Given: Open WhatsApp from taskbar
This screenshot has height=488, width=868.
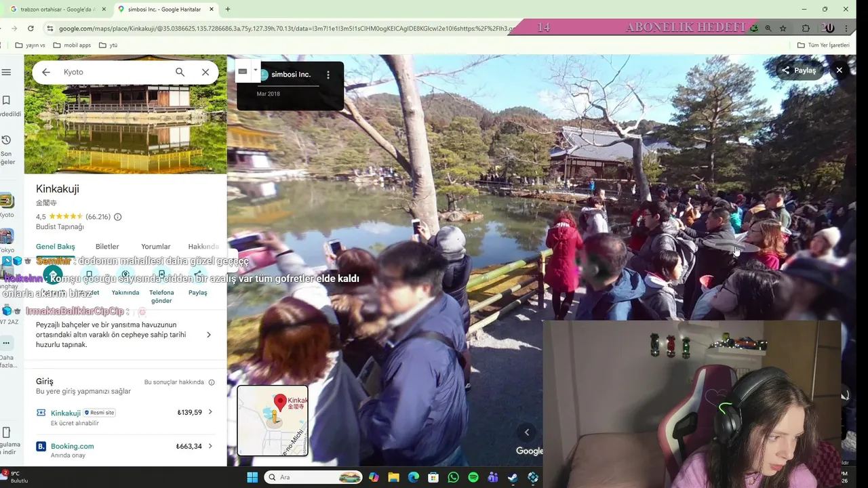Looking at the screenshot, I should (x=454, y=477).
